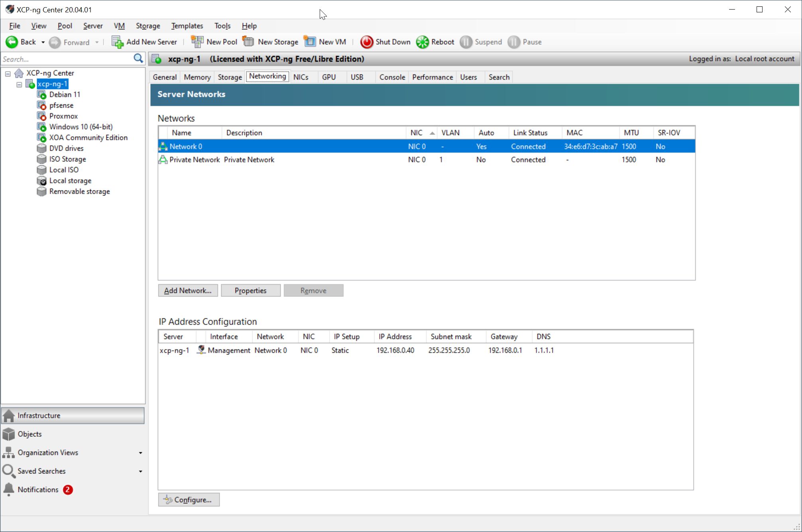Image resolution: width=802 pixels, height=532 pixels.
Task: Open Notifications bell in sidebar
Action: (9, 489)
